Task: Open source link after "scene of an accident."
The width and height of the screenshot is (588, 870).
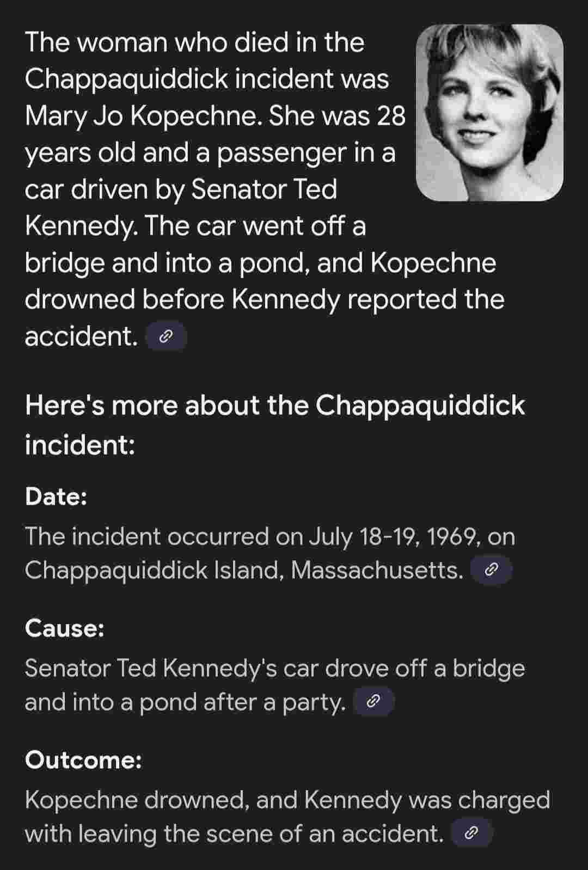Action: (x=472, y=834)
